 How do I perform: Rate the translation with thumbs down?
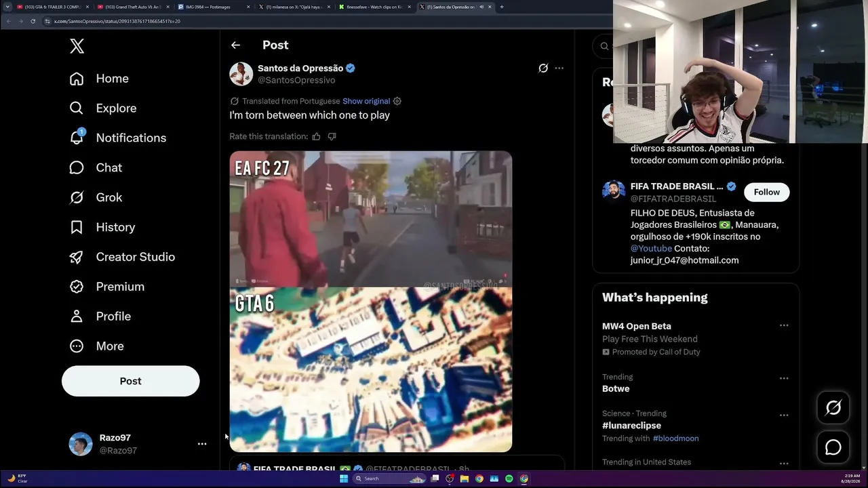[x=332, y=136]
